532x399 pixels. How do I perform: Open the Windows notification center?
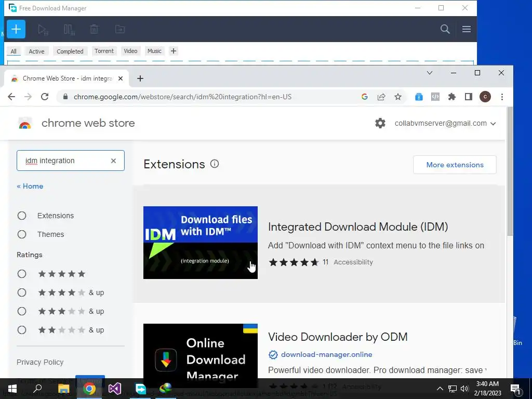point(516,389)
